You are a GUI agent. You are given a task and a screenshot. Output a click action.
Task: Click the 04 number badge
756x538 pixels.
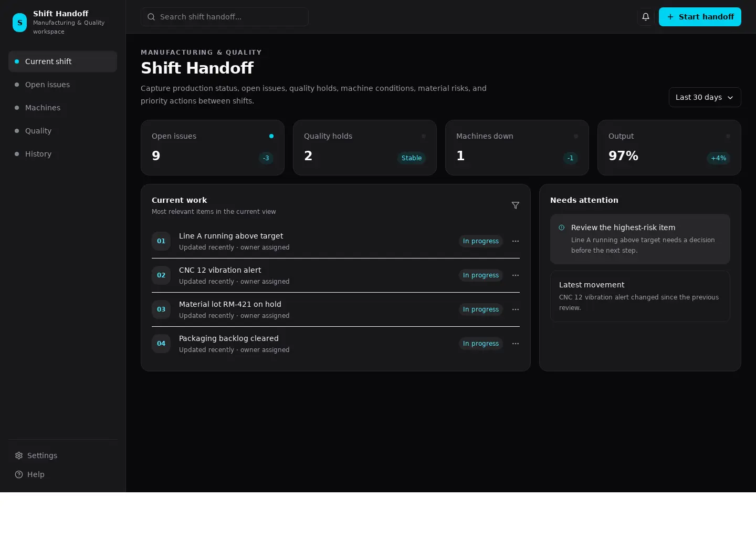pyautogui.click(x=161, y=344)
